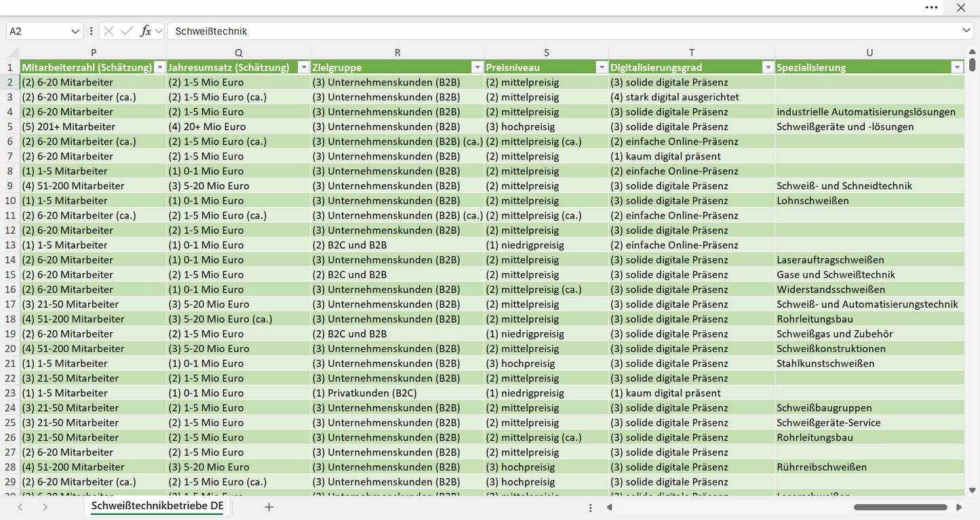Image resolution: width=980 pixels, height=520 pixels.
Task: Open the Preisniveau filter dropdown
Action: (x=602, y=67)
